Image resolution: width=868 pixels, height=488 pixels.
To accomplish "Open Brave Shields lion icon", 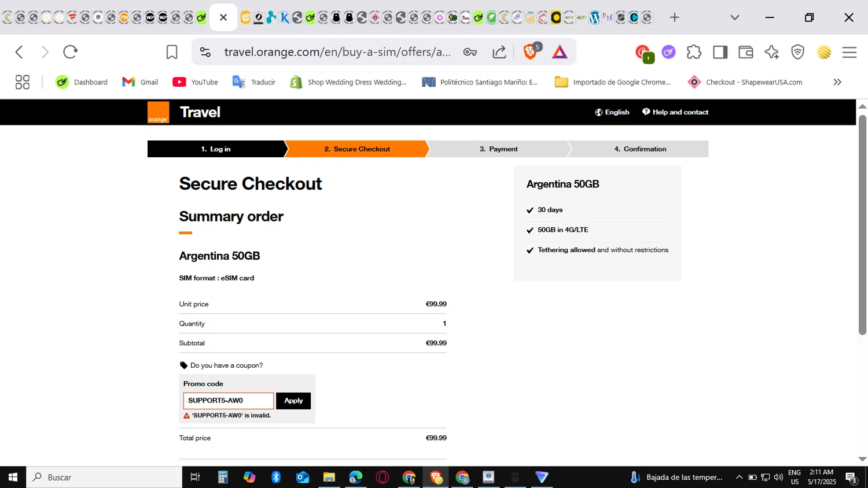I will [530, 52].
